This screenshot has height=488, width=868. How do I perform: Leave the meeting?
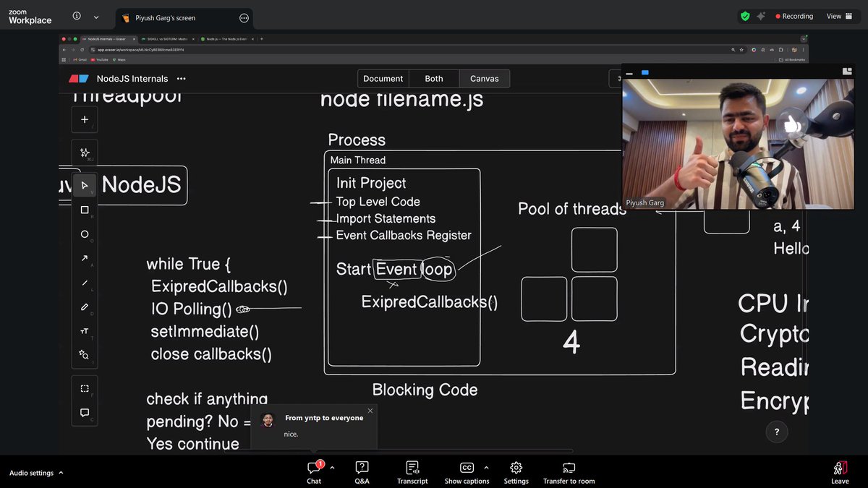point(840,472)
